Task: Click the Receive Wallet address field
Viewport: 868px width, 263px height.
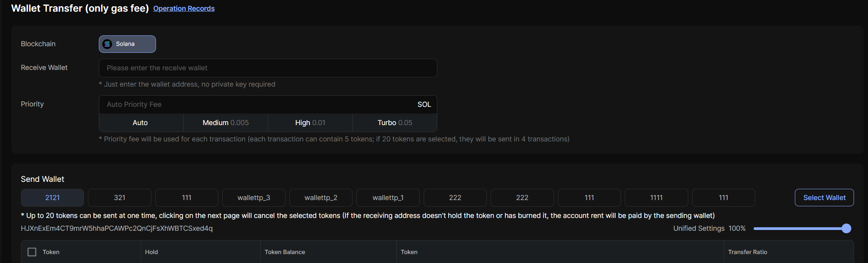Action: [268, 68]
